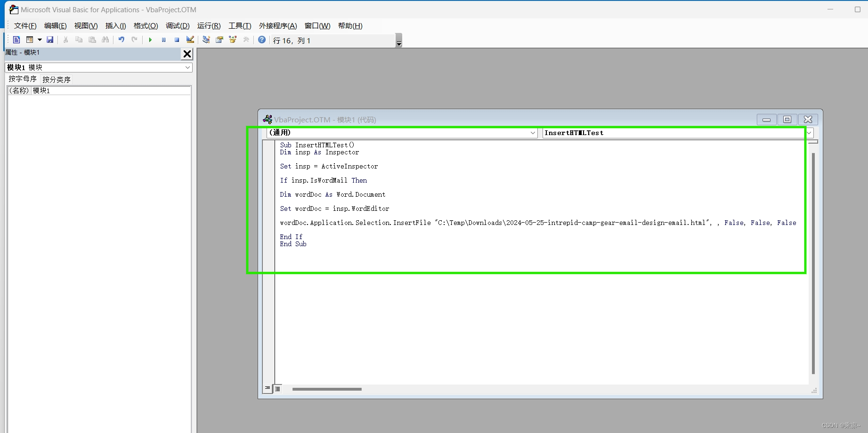Screen dimensions: 868x433
Task: Select the (名称) property row label
Action: [x=19, y=90]
